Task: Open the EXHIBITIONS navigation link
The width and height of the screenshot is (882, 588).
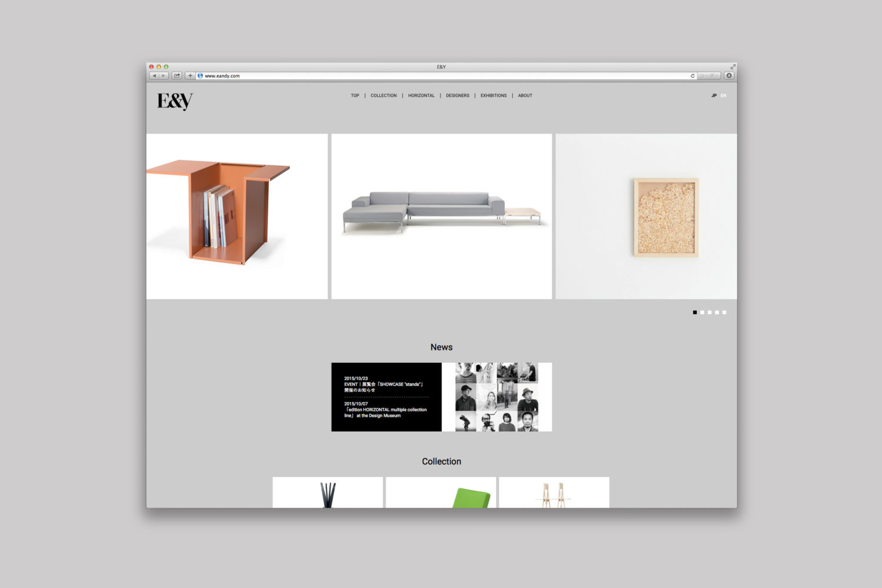Action: [x=493, y=95]
